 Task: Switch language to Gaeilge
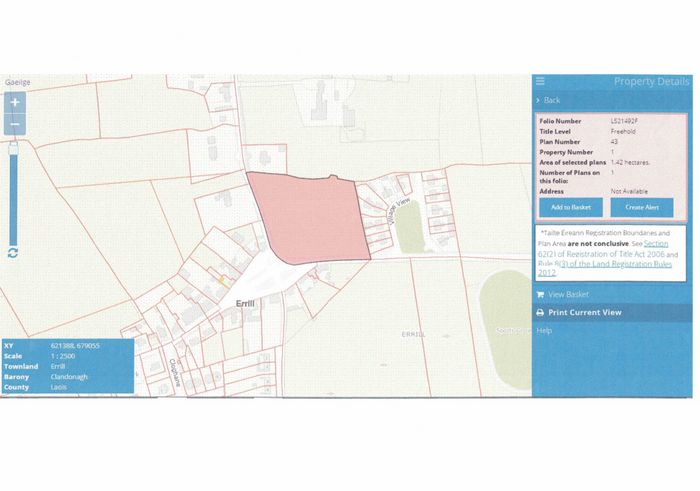click(18, 82)
